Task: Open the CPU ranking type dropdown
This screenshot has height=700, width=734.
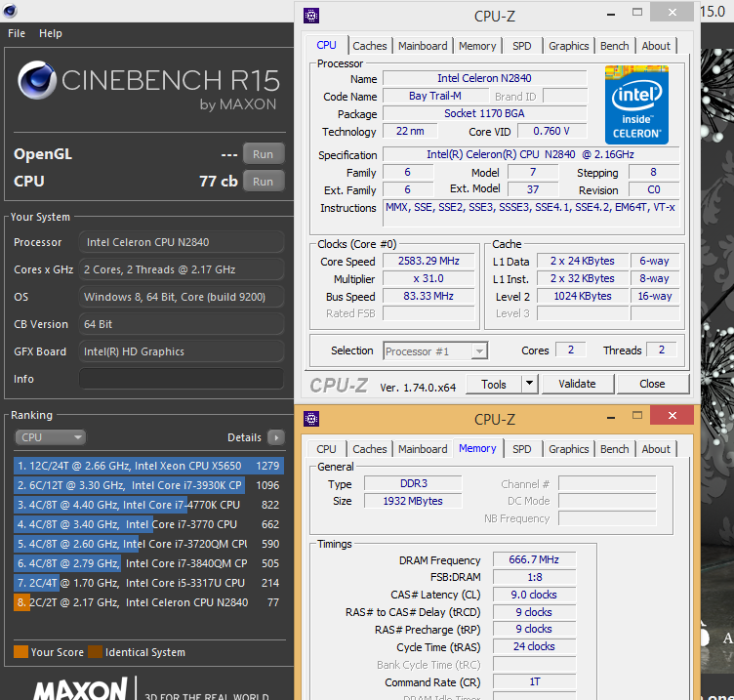Action: (51, 437)
